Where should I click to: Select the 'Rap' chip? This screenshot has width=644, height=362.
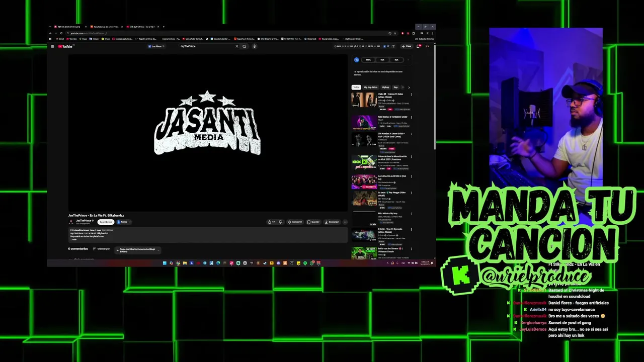click(x=395, y=87)
